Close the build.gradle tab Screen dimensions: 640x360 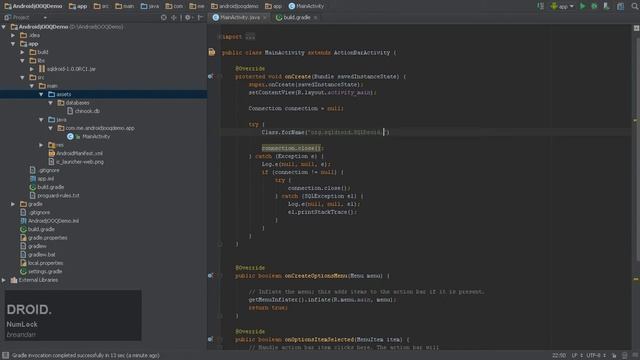(316, 18)
